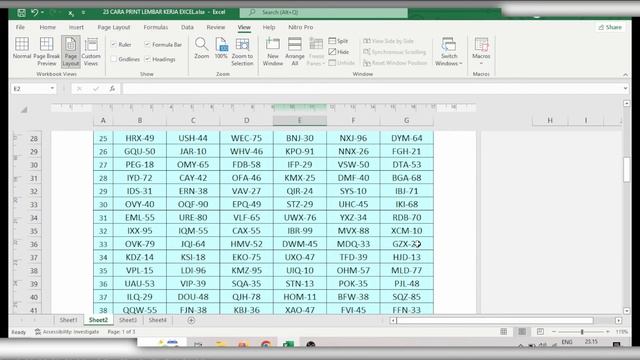Screen dimensions: 640x360
Task: Open the File menu
Action: point(20,27)
